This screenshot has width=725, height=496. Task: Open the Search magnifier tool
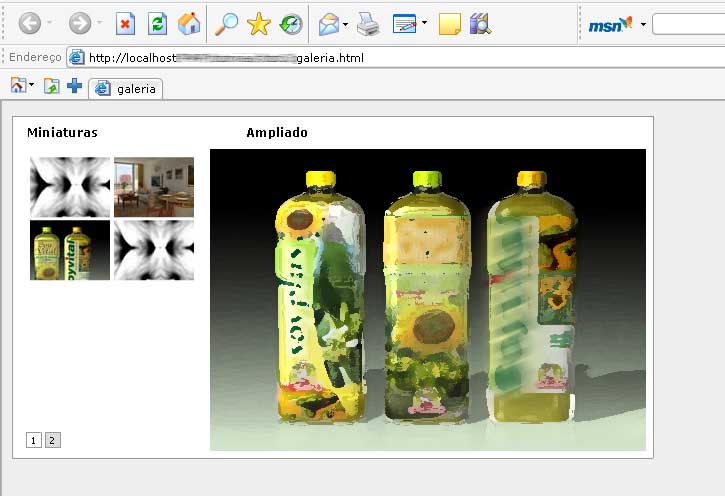pyautogui.click(x=227, y=24)
